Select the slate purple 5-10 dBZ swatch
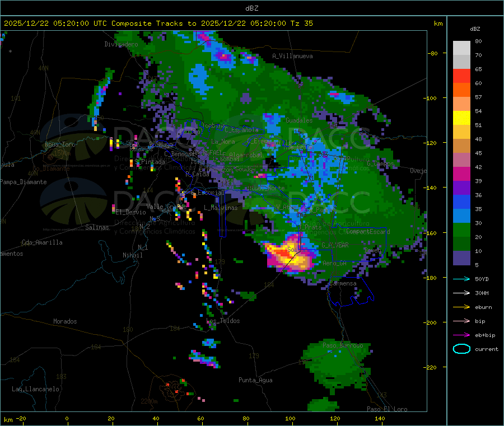The image size is (504, 426). (x=461, y=258)
